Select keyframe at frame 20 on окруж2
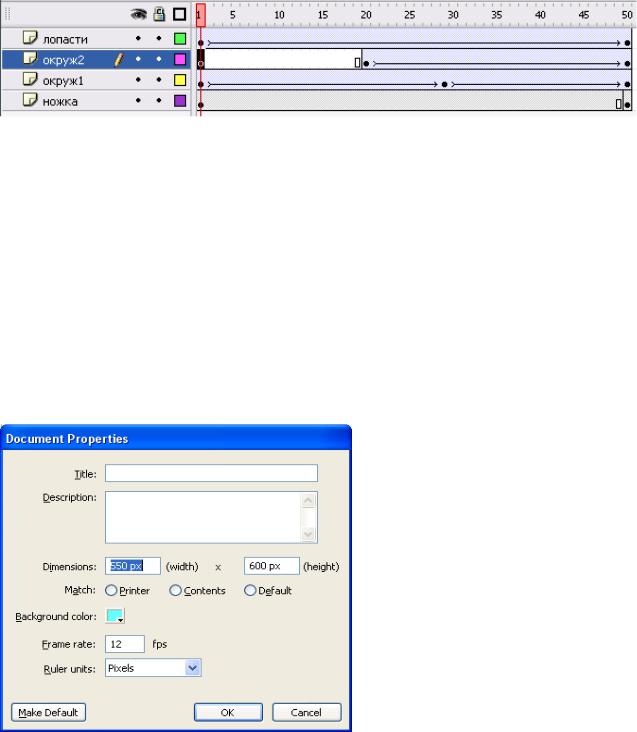The height and width of the screenshot is (732, 637). pyautogui.click(x=366, y=63)
